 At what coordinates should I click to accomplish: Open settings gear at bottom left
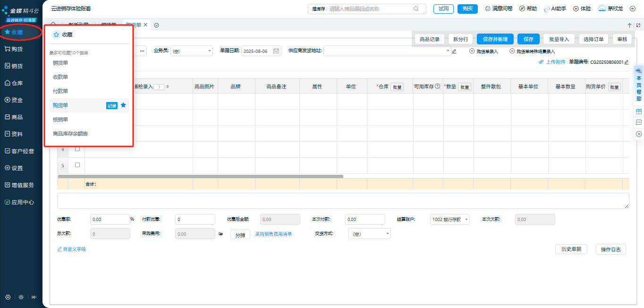pos(8,297)
